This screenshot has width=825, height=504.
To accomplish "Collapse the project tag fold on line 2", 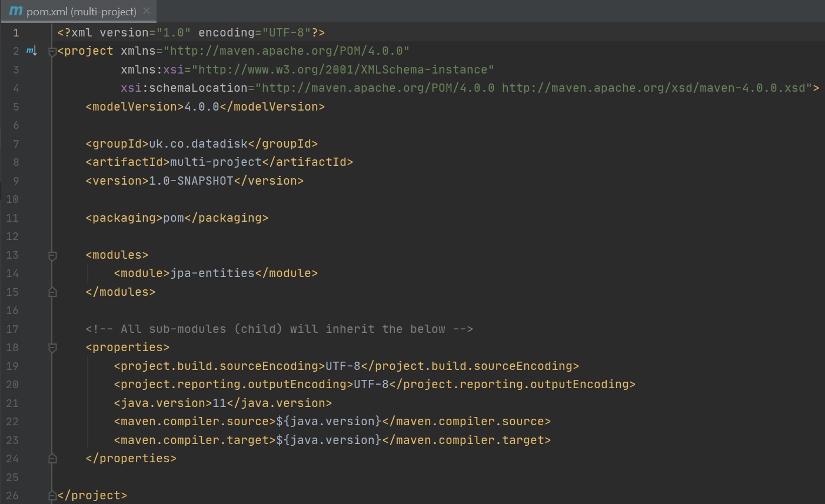I will click(x=52, y=52).
